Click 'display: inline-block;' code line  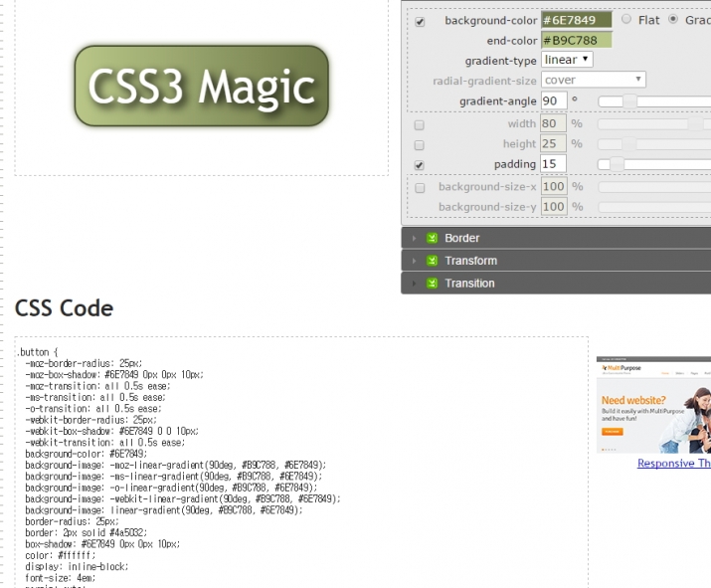[x=77, y=567]
